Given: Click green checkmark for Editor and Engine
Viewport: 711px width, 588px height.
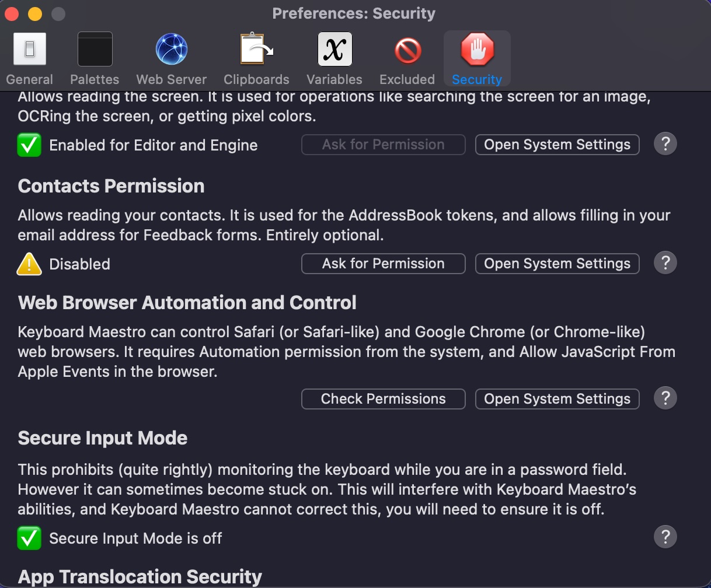Looking at the screenshot, I should (29, 145).
